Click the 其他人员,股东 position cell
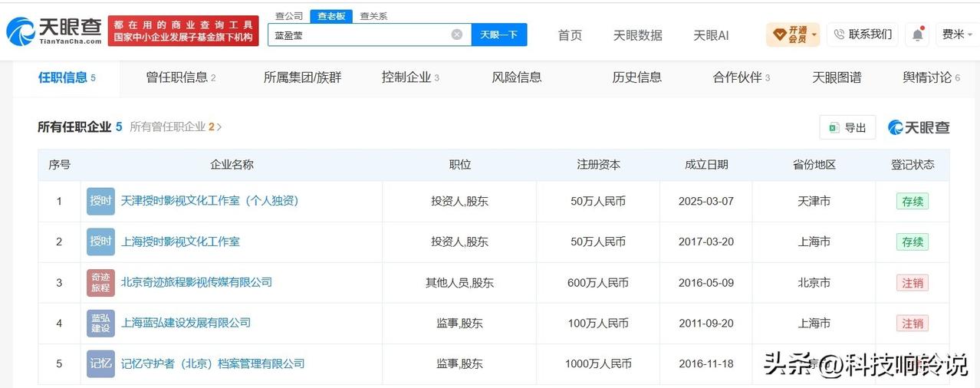The width and height of the screenshot is (980, 388). tap(460, 282)
